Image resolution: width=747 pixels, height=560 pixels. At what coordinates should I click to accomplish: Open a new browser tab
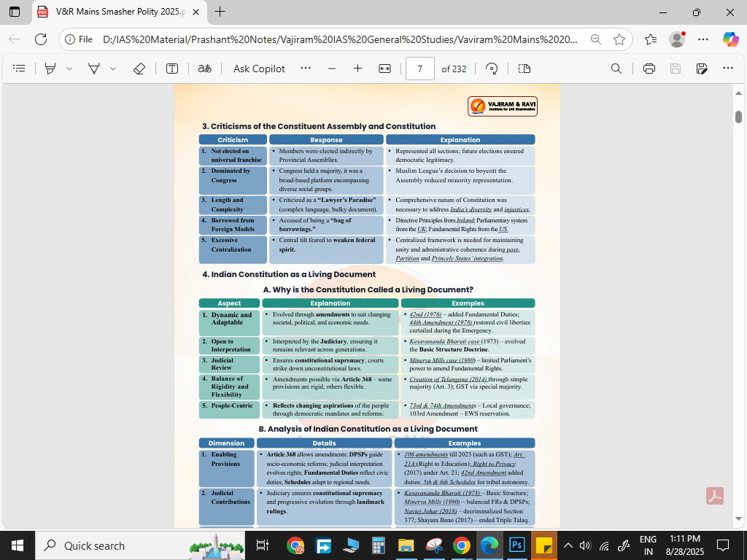click(x=220, y=12)
